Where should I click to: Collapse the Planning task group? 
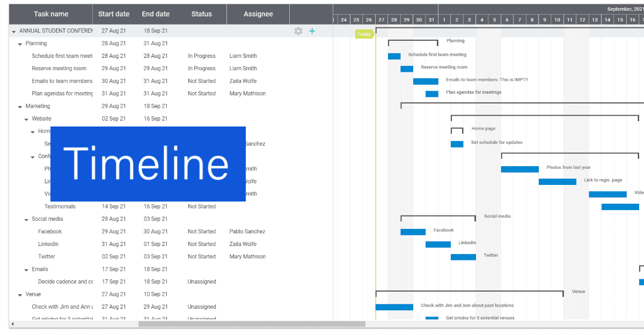[20, 44]
